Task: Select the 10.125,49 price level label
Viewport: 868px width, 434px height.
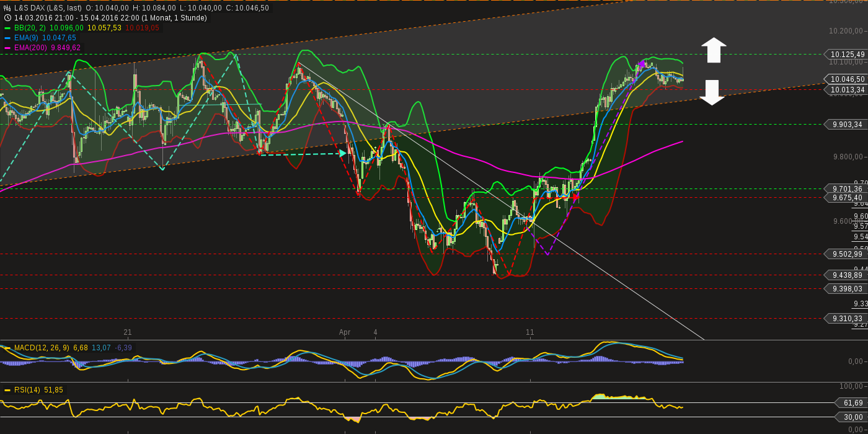Action: pos(846,55)
